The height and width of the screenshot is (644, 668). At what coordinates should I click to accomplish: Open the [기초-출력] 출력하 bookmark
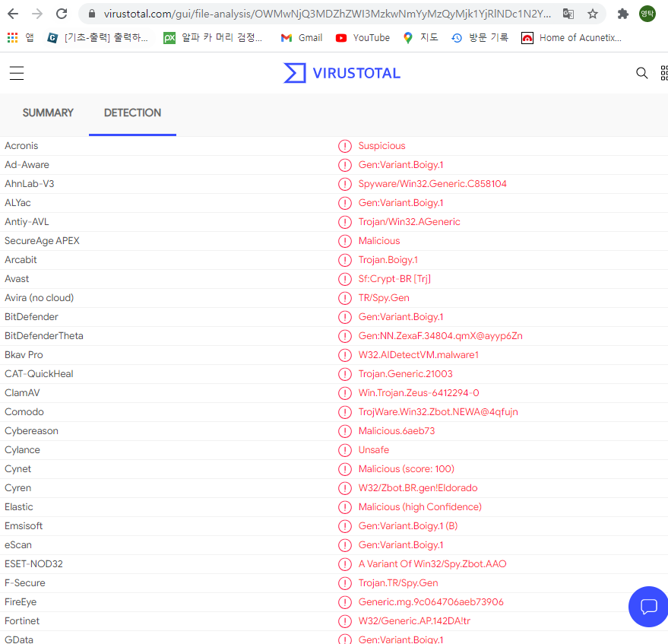coord(97,38)
